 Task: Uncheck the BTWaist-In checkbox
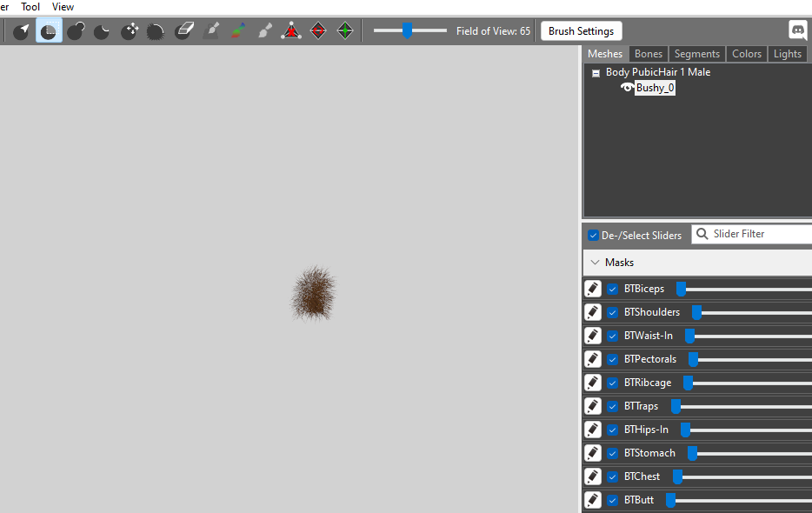coord(613,336)
